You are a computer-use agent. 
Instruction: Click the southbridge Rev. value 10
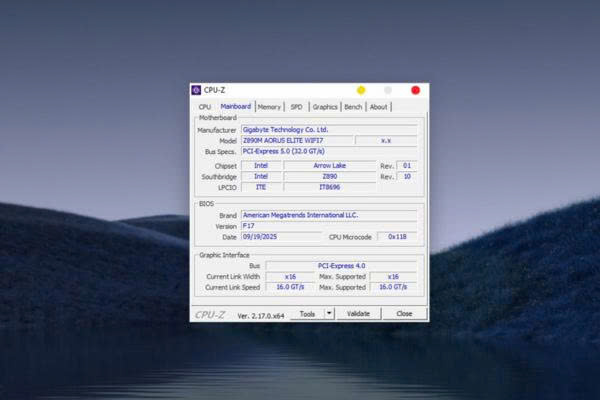tap(407, 176)
